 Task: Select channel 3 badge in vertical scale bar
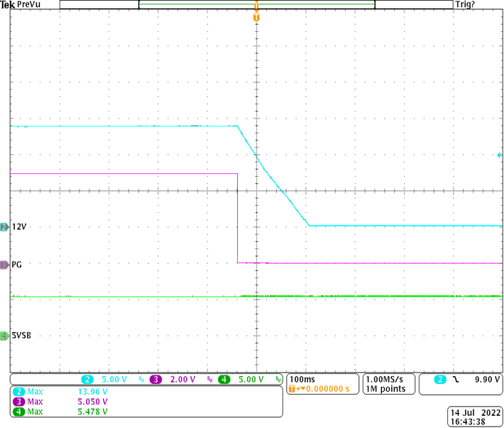155,380
